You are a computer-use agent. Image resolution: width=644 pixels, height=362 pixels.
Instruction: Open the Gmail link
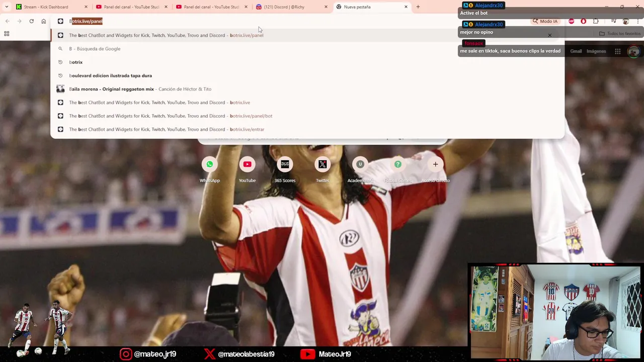(576, 51)
